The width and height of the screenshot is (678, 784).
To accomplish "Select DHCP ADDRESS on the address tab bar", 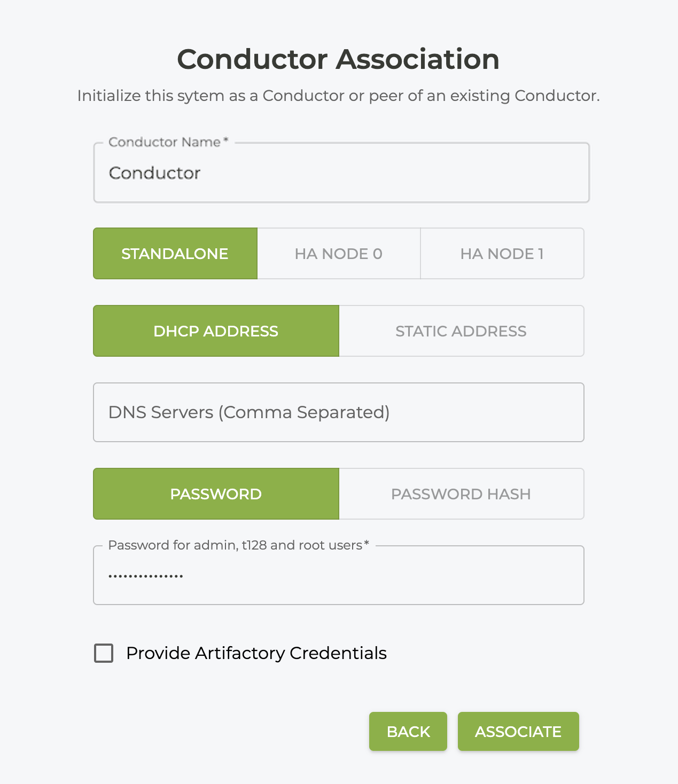I will 216,331.
